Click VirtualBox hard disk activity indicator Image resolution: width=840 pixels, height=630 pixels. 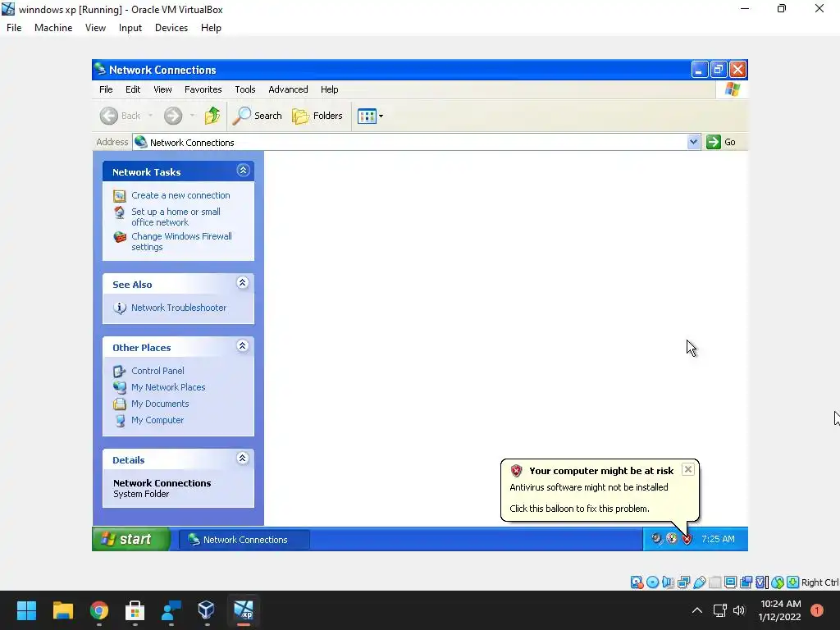pos(637,582)
